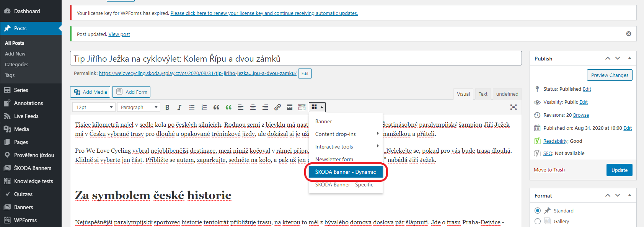This screenshot has width=644, height=227.
Task: Dismiss the Post updated notice
Action: click(629, 34)
